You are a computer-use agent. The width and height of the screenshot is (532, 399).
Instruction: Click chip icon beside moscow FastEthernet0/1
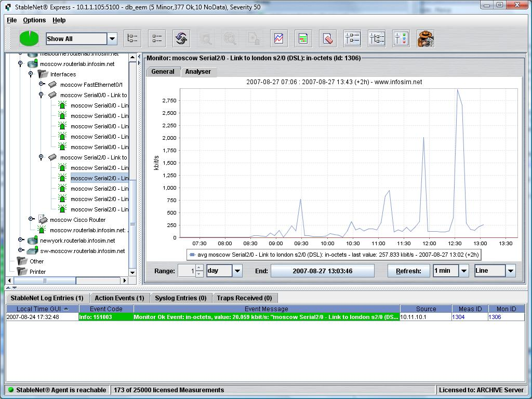click(52, 85)
